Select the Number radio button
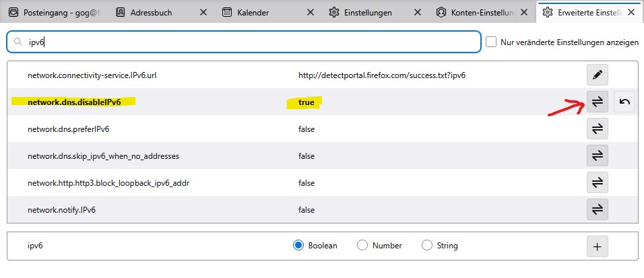Viewport: 644px width, 278px height. (362, 246)
